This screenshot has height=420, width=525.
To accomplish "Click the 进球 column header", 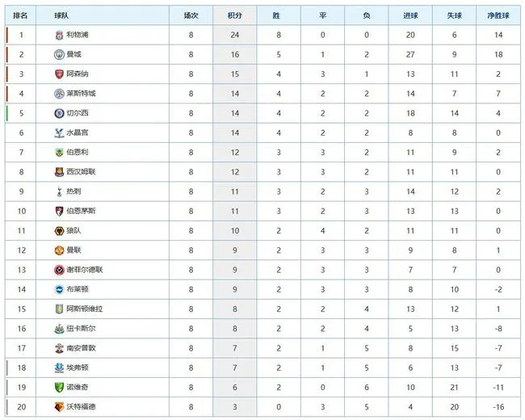I will point(410,15).
